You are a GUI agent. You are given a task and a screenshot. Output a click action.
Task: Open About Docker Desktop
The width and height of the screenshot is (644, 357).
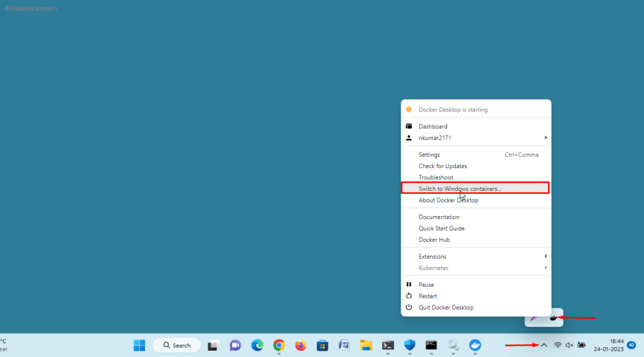point(476,200)
